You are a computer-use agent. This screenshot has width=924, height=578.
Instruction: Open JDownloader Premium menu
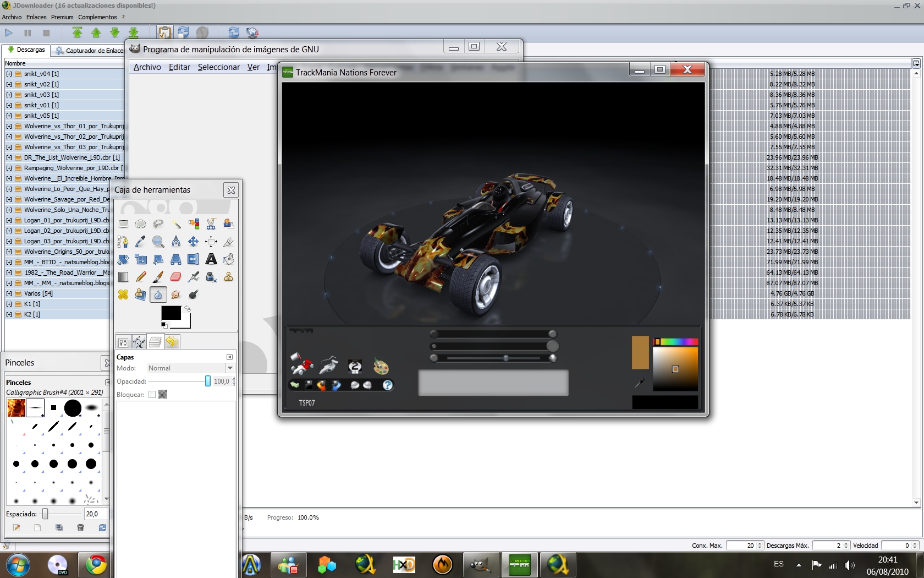pyautogui.click(x=62, y=17)
